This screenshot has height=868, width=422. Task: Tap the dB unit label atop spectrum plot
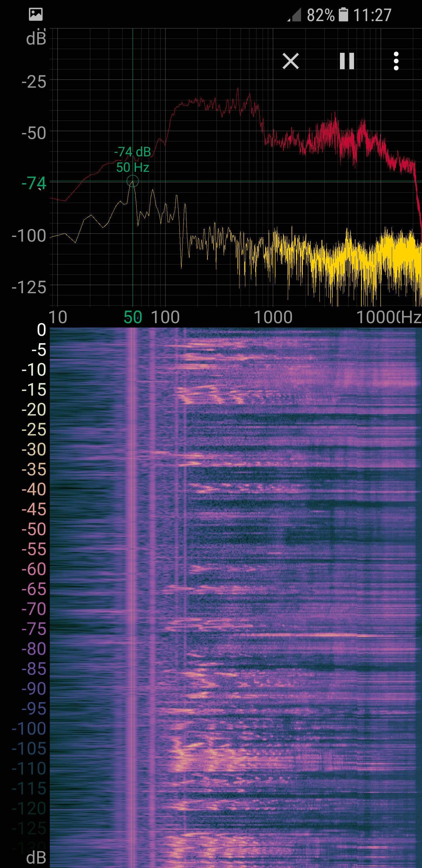pyautogui.click(x=36, y=39)
